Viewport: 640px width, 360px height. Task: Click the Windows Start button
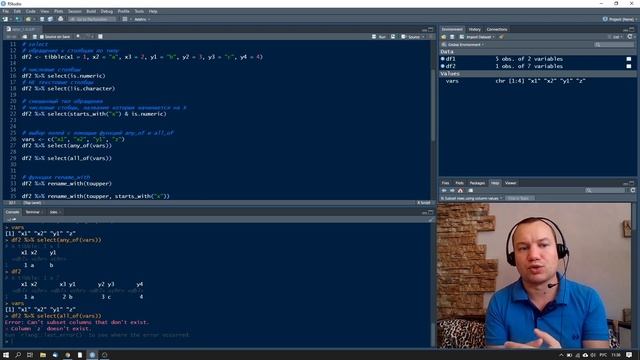point(6,355)
